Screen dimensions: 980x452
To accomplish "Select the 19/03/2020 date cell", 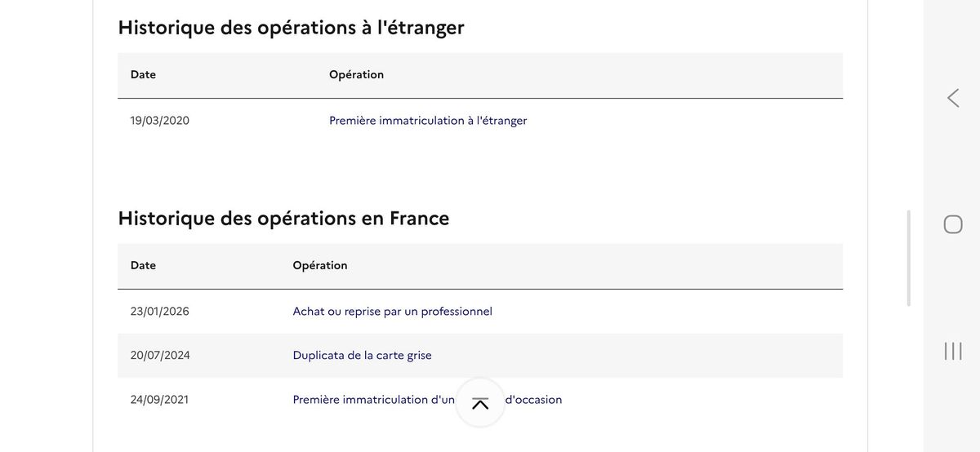I will [159, 121].
